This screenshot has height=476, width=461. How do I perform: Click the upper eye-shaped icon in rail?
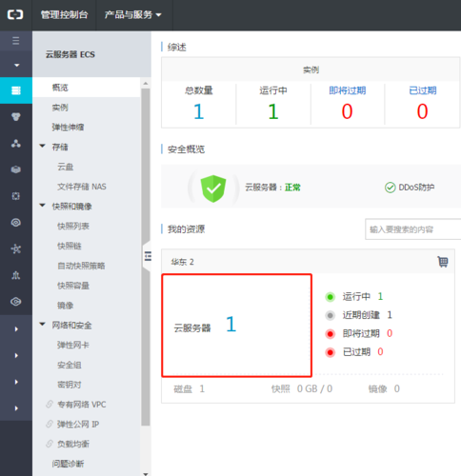pos(16,223)
